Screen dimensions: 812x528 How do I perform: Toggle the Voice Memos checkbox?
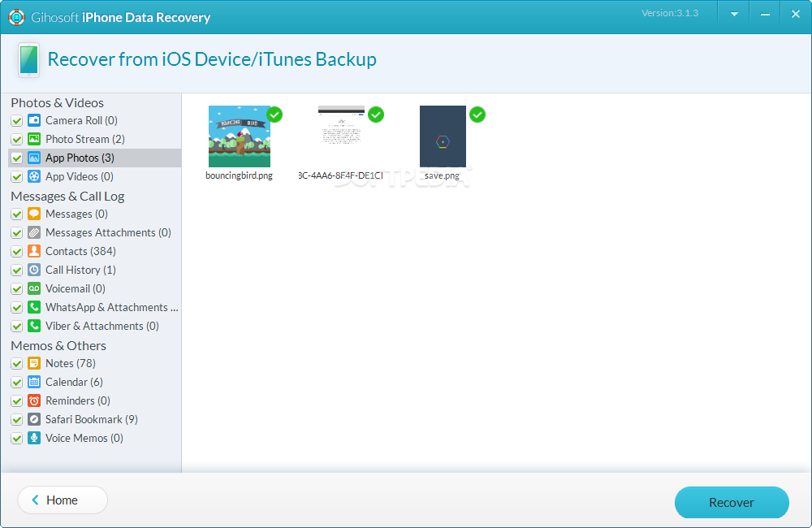16,438
